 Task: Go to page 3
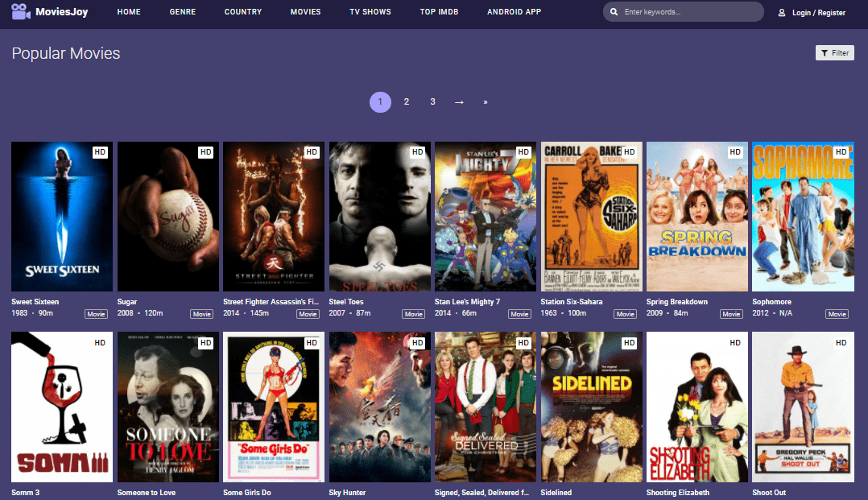click(x=433, y=102)
